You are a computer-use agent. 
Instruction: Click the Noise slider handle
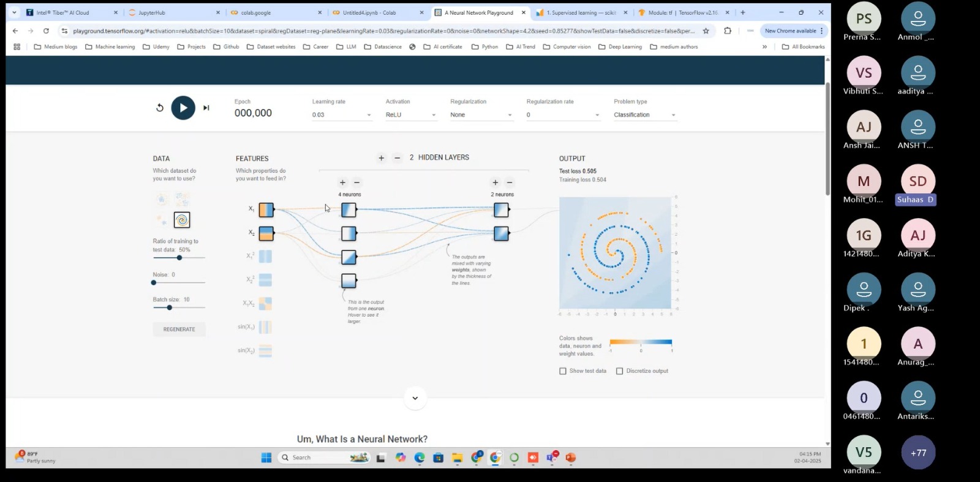pyautogui.click(x=154, y=283)
